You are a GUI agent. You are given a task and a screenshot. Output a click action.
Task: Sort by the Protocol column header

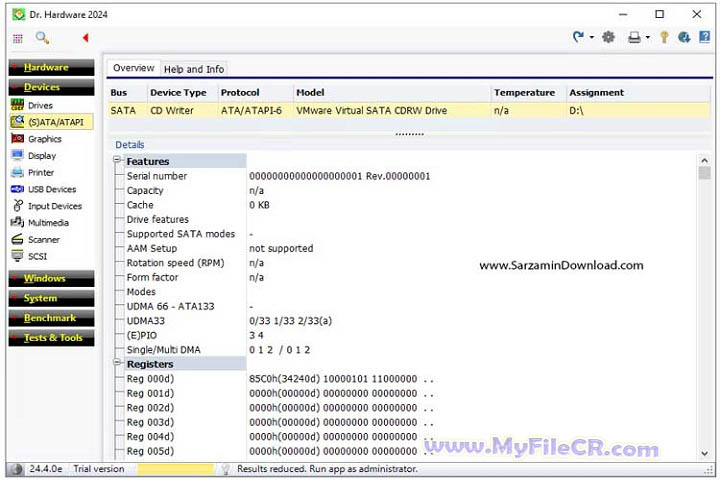tap(256, 93)
